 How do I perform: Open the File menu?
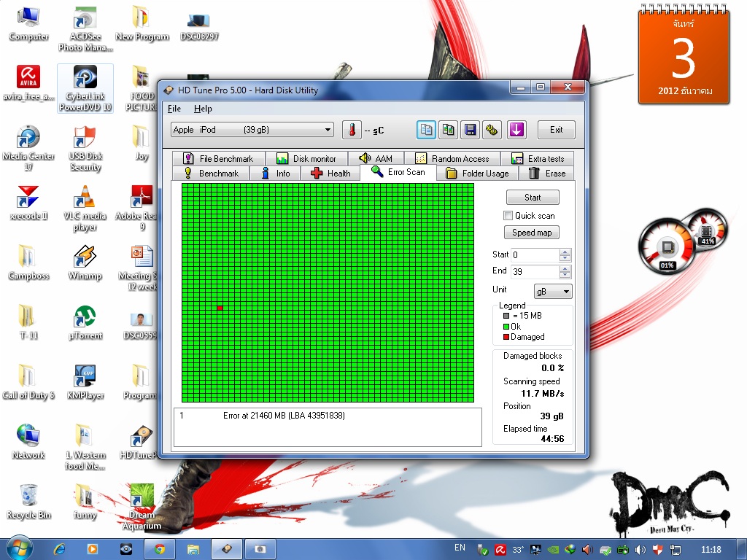174,109
